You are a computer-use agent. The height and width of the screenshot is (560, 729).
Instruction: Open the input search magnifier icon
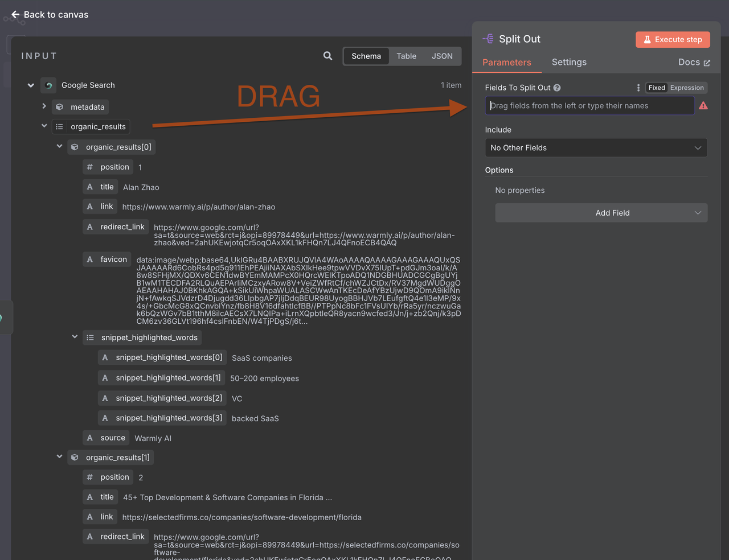pyautogui.click(x=327, y=56)
